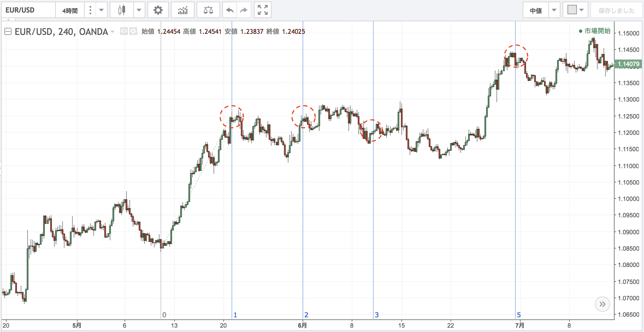
Task: Click cycle line marker 2 at the chart bottom
Action: [306, 315]
